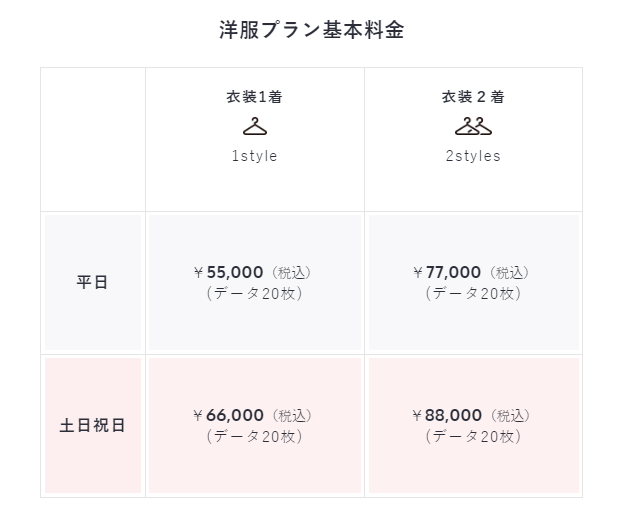The height and width of the screenshot is (519, 630).
Task: Select the 平日 row label
Action: [x=92, y=282]
